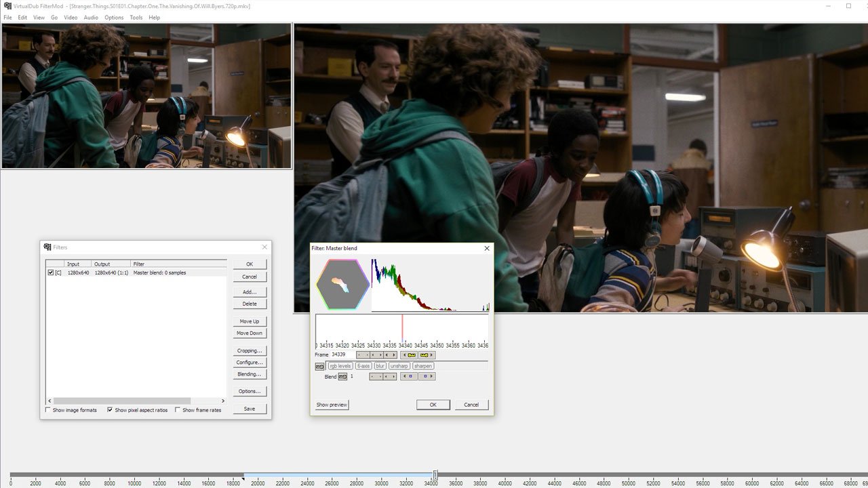Click the Show preview button
The width and height of the screenshot is (868, 488).
coord(332,405)
